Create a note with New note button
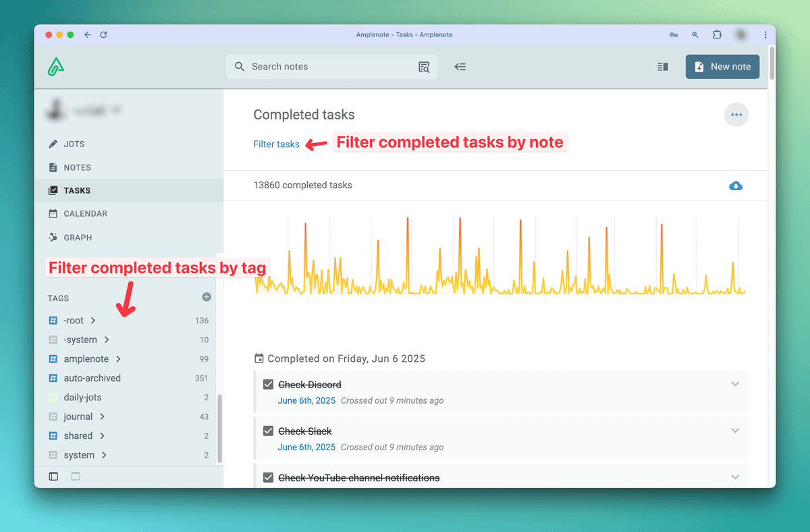 [722, 67]
